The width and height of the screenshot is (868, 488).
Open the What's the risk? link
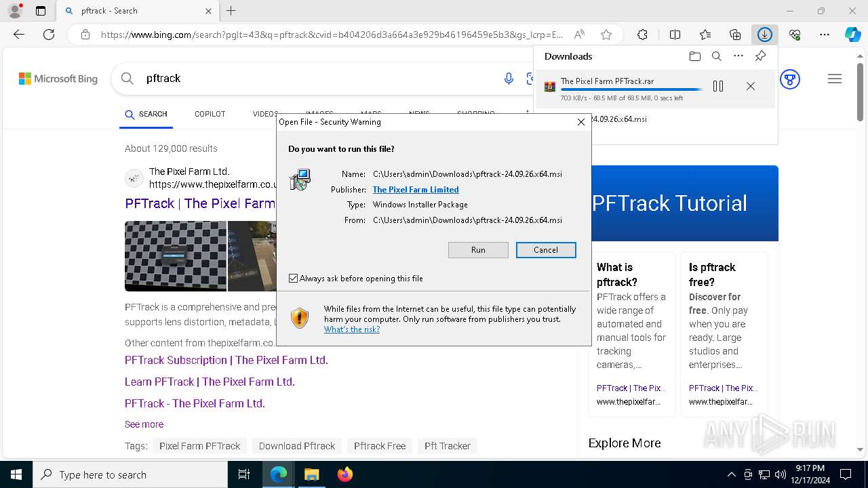(x=352, y=329)
